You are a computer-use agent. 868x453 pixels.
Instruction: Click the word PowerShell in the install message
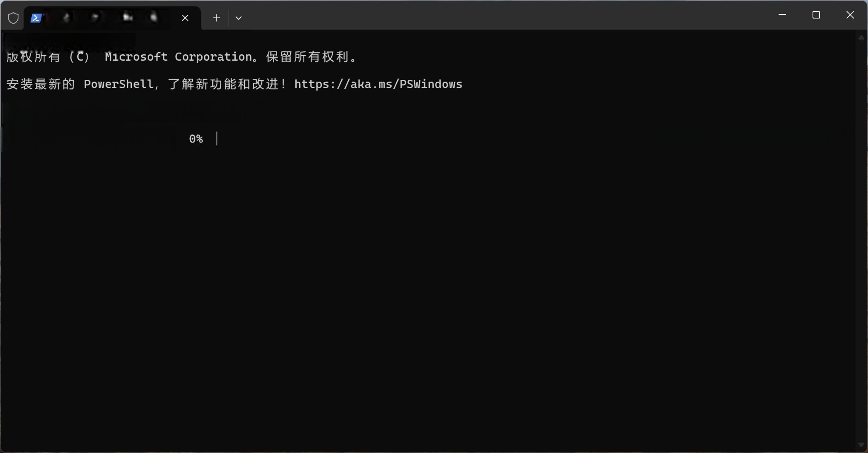(x=119, y=84)
